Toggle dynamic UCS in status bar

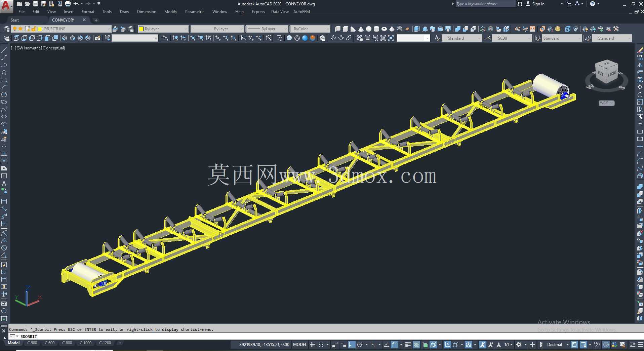[x=447, y=344]
